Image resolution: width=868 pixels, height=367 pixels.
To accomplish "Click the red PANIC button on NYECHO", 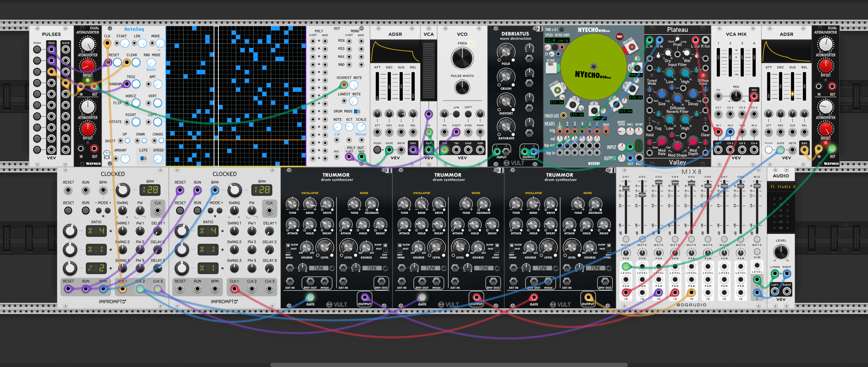I will (x=619, y=36).
